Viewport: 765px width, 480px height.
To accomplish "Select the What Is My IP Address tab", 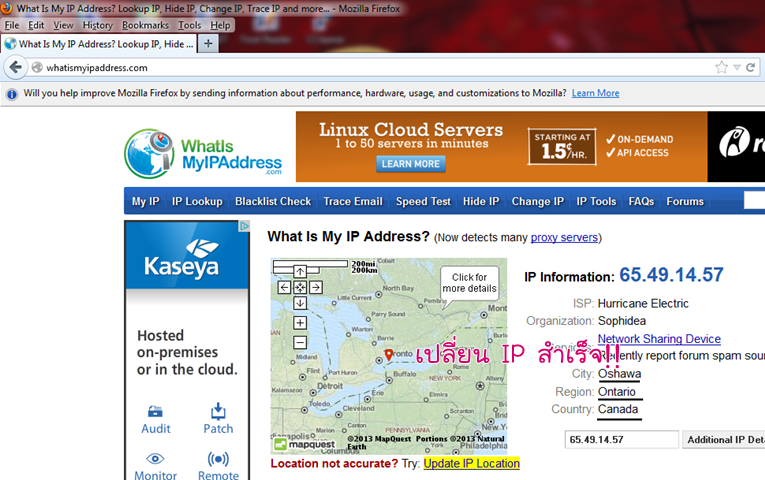I will pos(99,44).
